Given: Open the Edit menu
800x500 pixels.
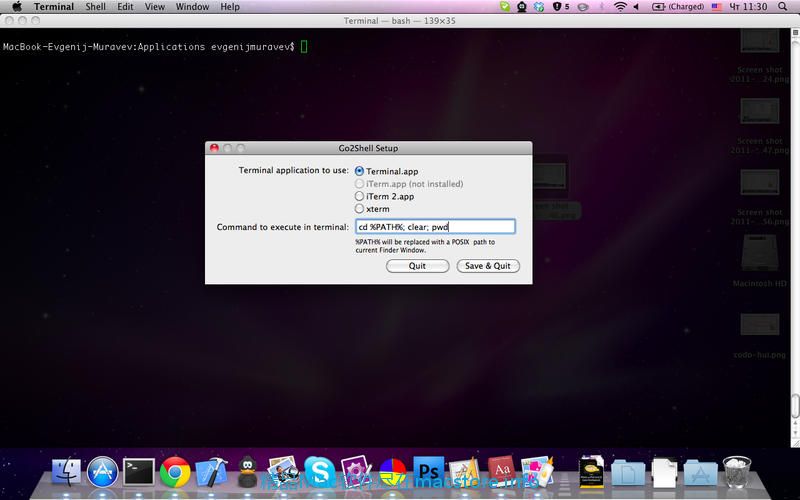Looking at the screenshot, I should coord(125,7).
